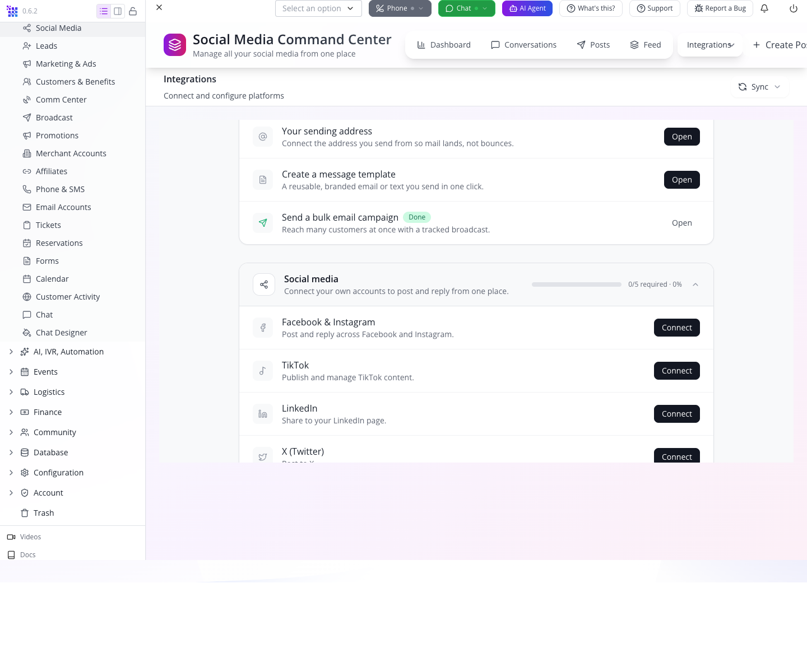807x672 pixels.
Task: Connect the TikTok account
Action: click(677, 371)
